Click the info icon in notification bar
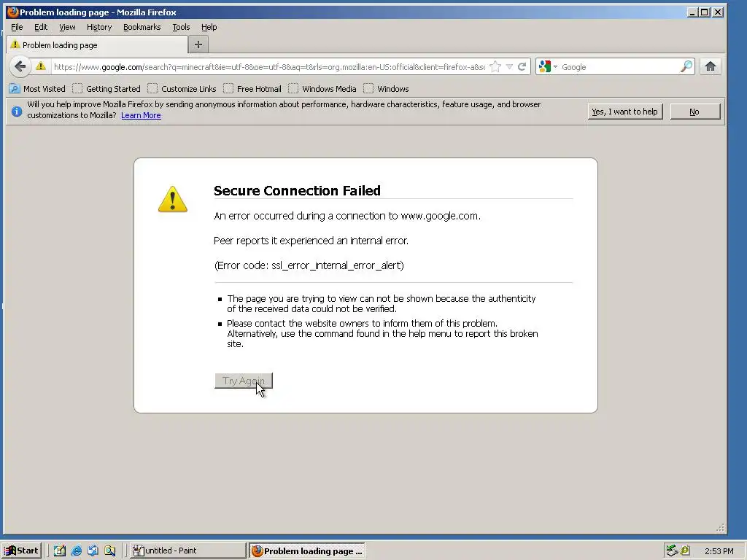 pos(17,112)
